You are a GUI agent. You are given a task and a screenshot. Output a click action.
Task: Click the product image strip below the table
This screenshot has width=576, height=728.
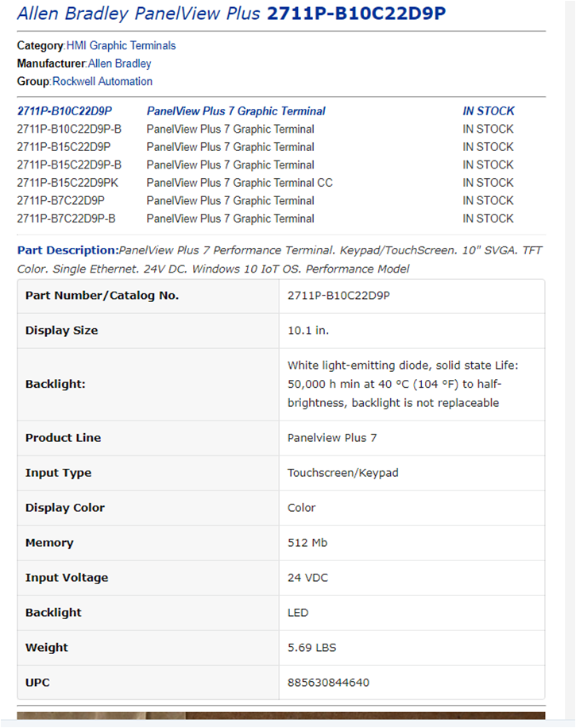(x=281, y=716)
